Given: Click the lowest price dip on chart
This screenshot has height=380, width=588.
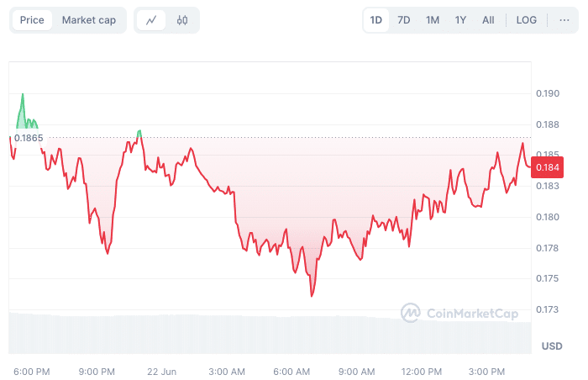Looking at the screenshot, I should pos(312,295).
